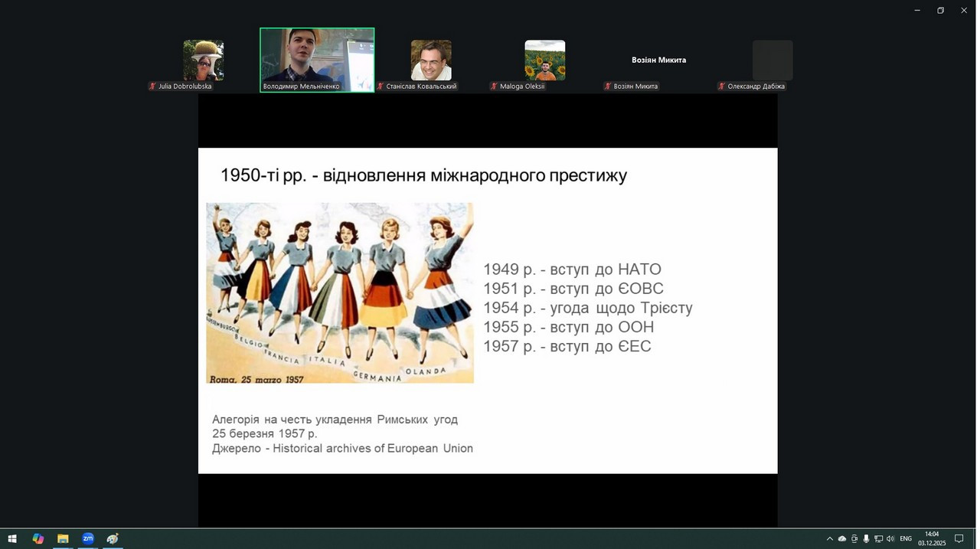Click Станіслав Ковальський's muted microphone icon
This screenshot has width=980, height=549.
381,87
